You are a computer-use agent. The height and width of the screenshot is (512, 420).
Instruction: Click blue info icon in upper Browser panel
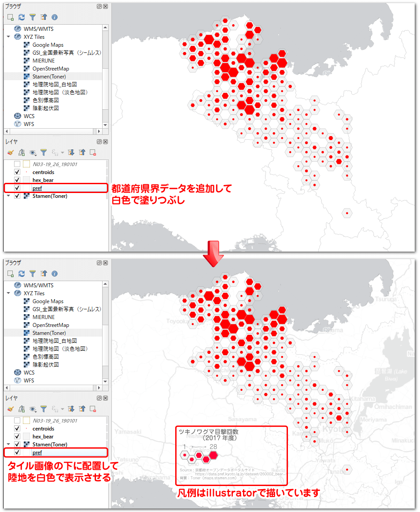[55, 17]
